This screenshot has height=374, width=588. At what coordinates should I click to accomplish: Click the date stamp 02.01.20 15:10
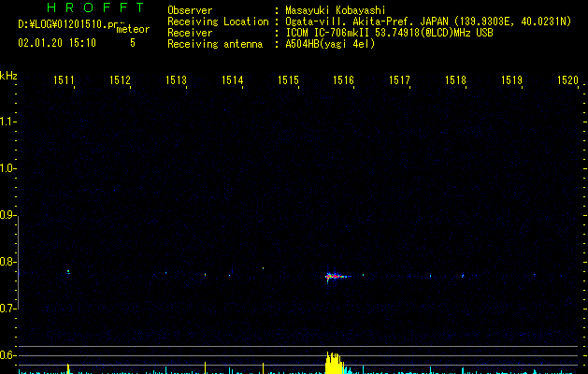[x=57, y=43]
